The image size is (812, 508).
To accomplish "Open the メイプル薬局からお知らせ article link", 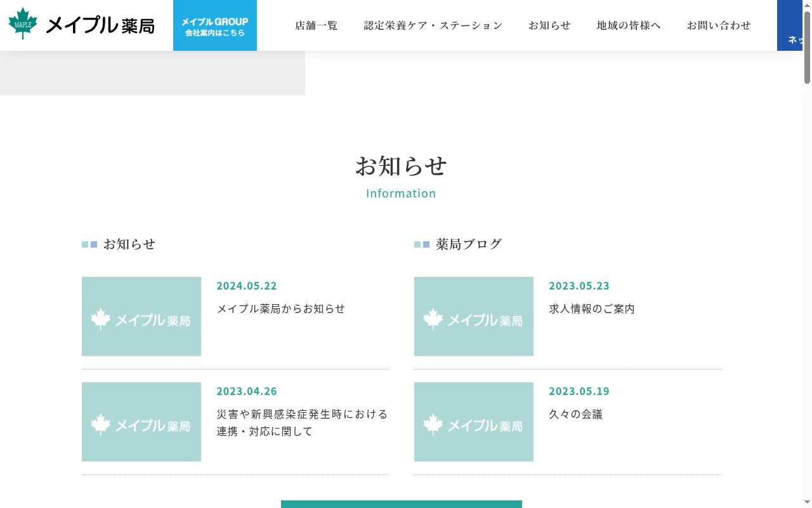I will [x=281, y=309].
